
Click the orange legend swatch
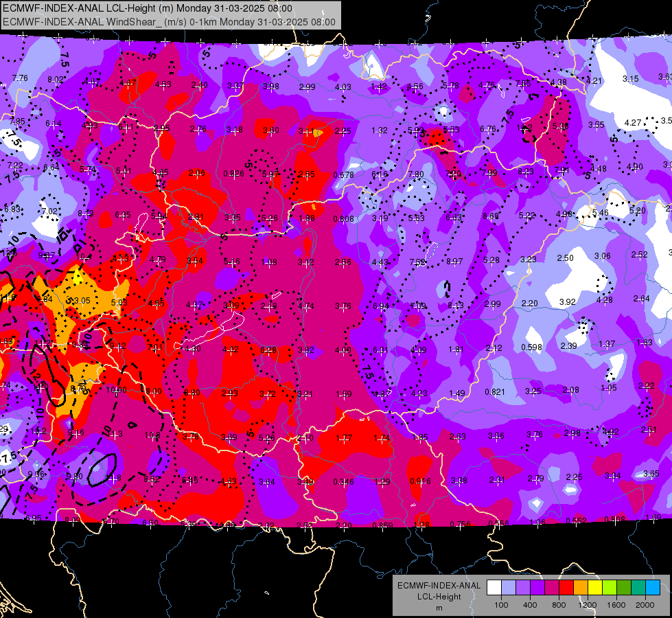581,588
